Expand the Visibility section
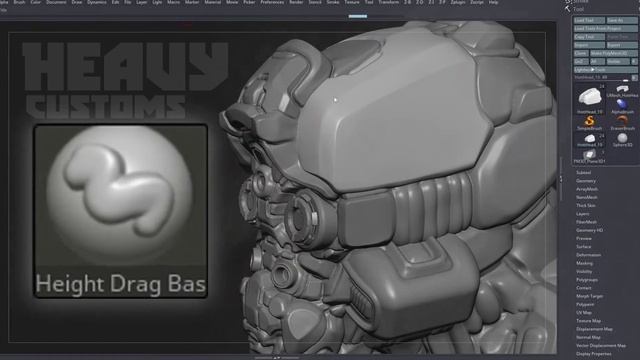The height and width of the screenshot is (360, 640). click(x=584, y=271)
